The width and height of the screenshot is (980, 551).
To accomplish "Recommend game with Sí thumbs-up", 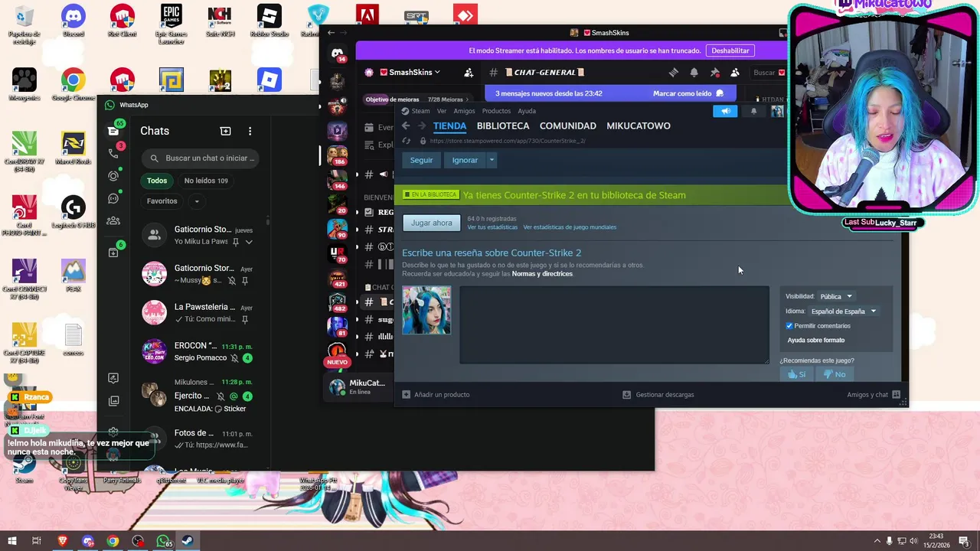I will 797,374.
